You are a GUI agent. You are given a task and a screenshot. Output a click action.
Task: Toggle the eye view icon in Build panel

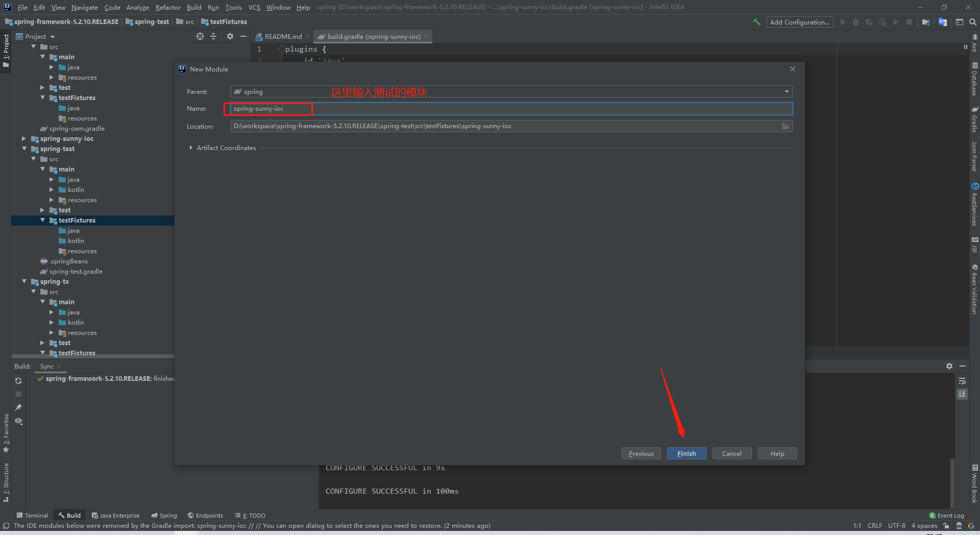pyautogui.click(x=18, y=421)
